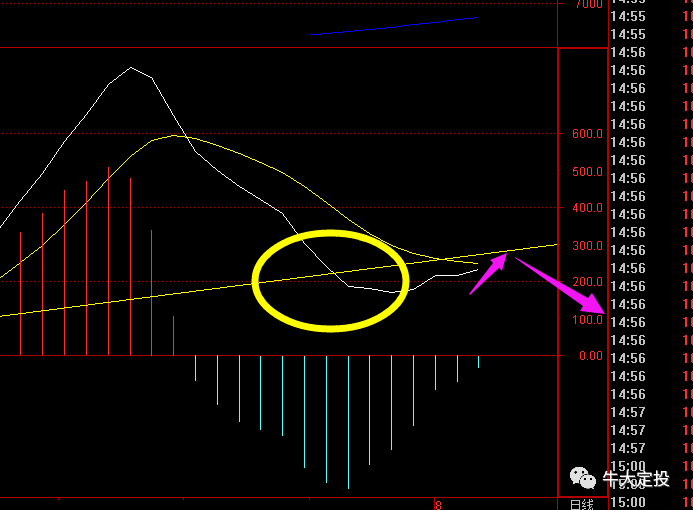This screenshot has height=510, width=693.
Task: Click the upward-pointing magenta arrow
Action: click(x=488, y=274)
